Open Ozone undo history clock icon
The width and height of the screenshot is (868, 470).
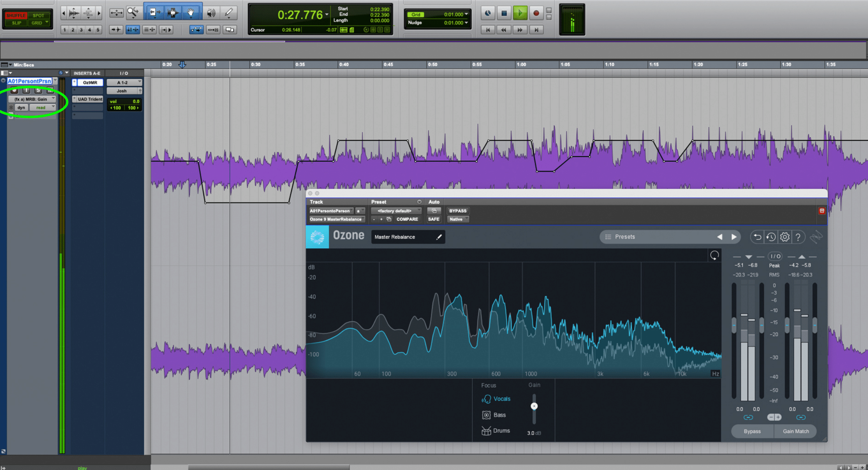(771, 237)
